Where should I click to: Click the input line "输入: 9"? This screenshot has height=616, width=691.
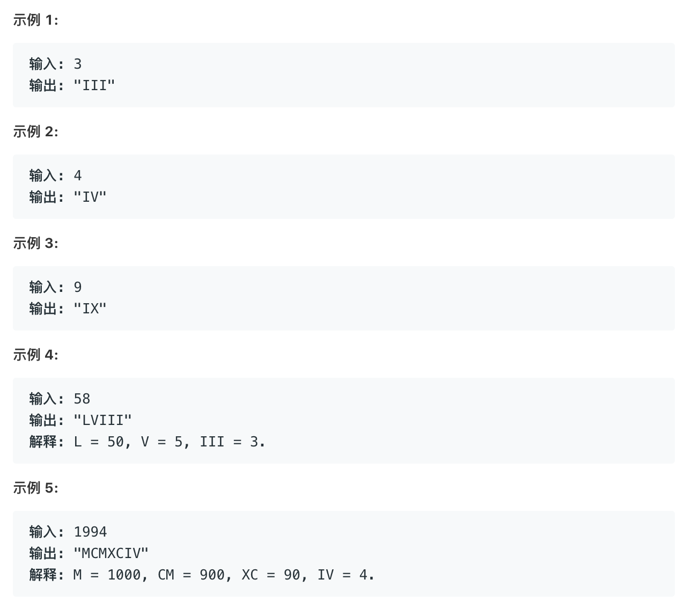click(55, 288)
